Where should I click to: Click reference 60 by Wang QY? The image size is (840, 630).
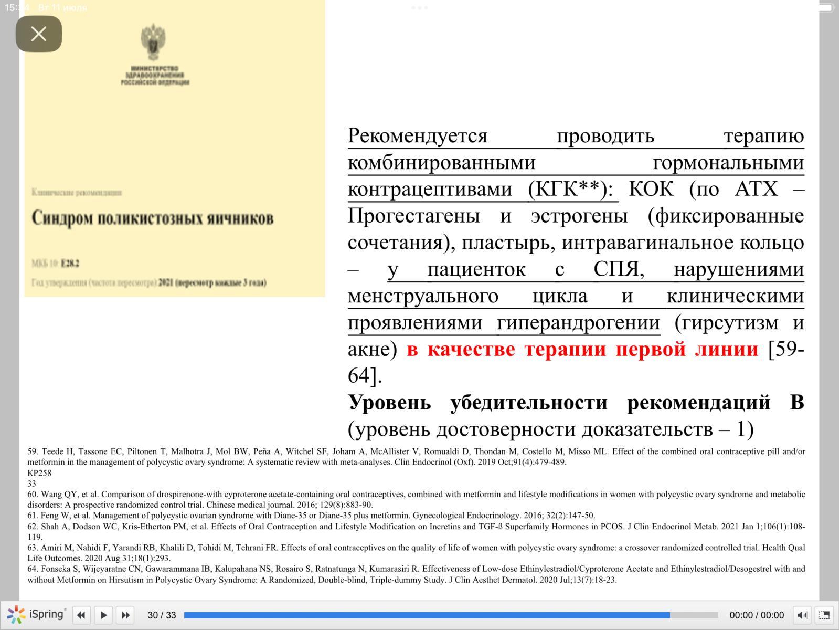(x=416, y=499)
